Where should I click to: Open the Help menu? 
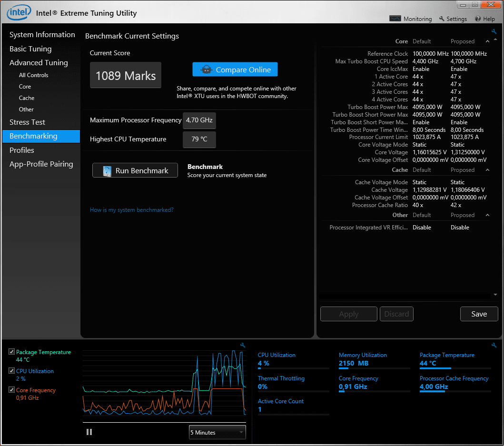[x=485, y=19]
